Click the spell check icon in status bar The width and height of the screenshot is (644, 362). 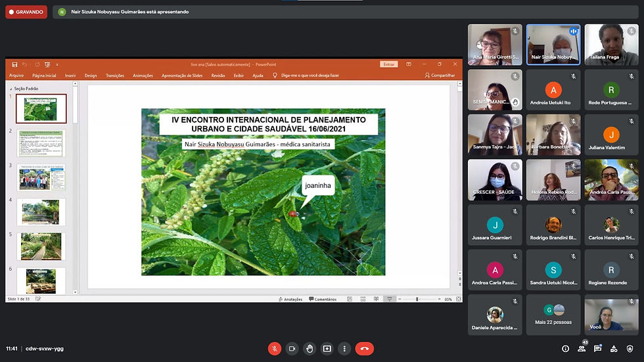tap(38, 299)
